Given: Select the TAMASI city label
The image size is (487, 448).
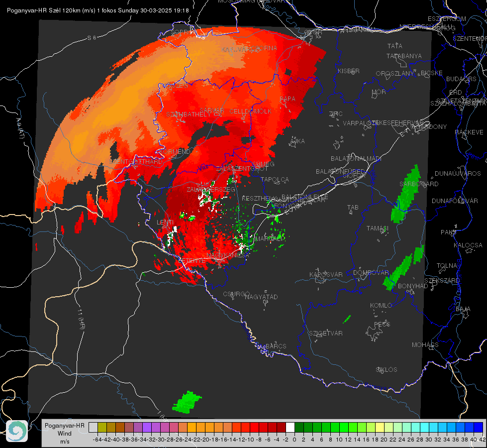Looking at the screenshot, I should [378, 228].
